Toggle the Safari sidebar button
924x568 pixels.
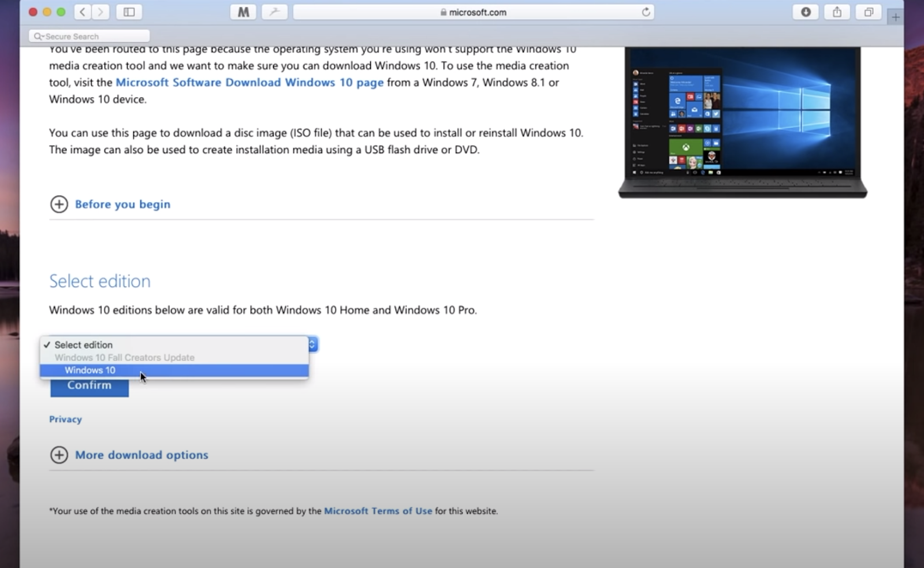coord(129,12)
